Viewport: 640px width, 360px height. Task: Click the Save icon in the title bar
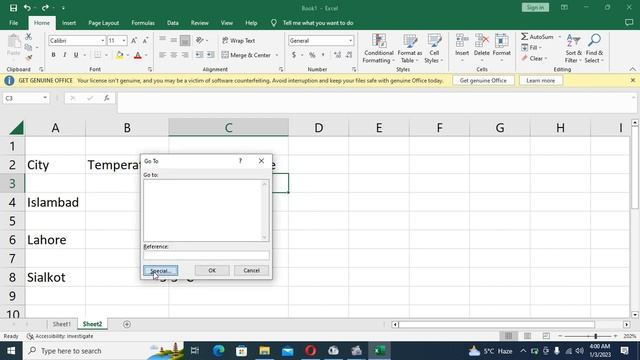click(x=13, y=8)
